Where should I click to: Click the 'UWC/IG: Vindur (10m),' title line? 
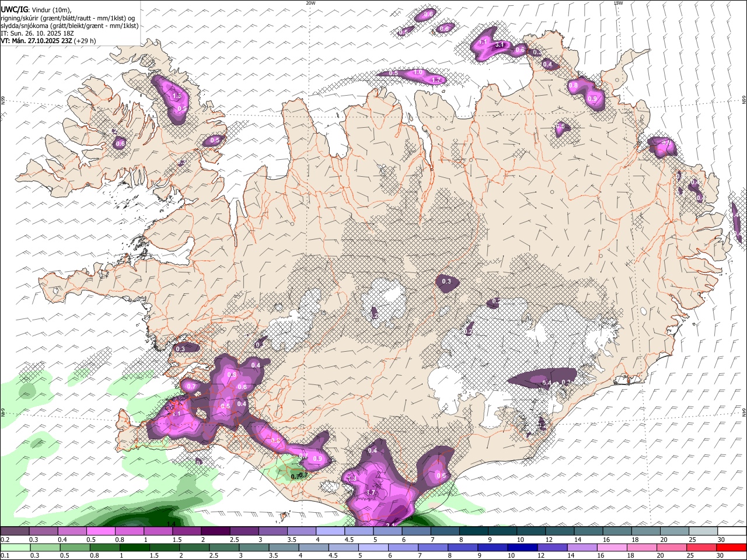point(36,9)
